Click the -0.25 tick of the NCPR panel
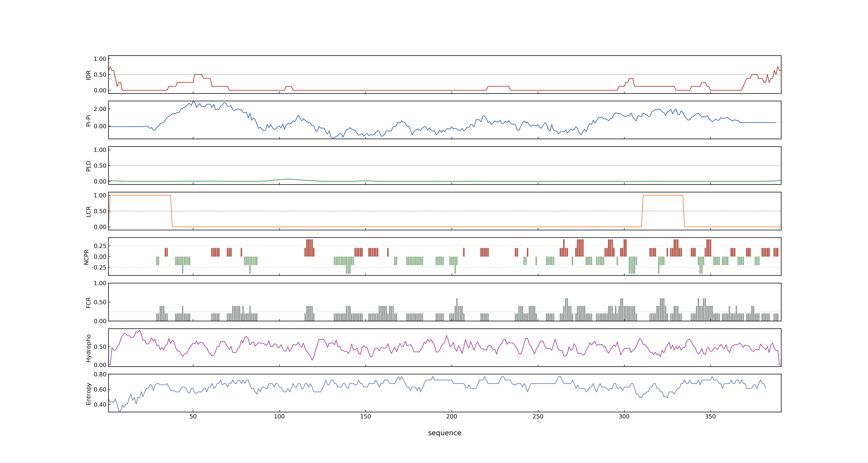Screen dimensions: 868x463 (x=99, y=268)
